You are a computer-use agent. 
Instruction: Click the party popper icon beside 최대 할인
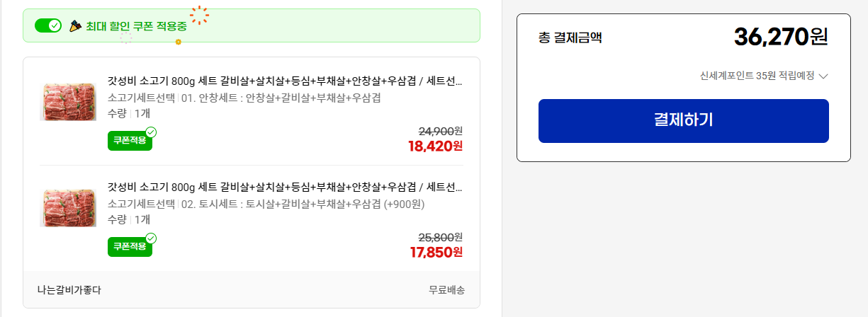click(x=76, y=26)
